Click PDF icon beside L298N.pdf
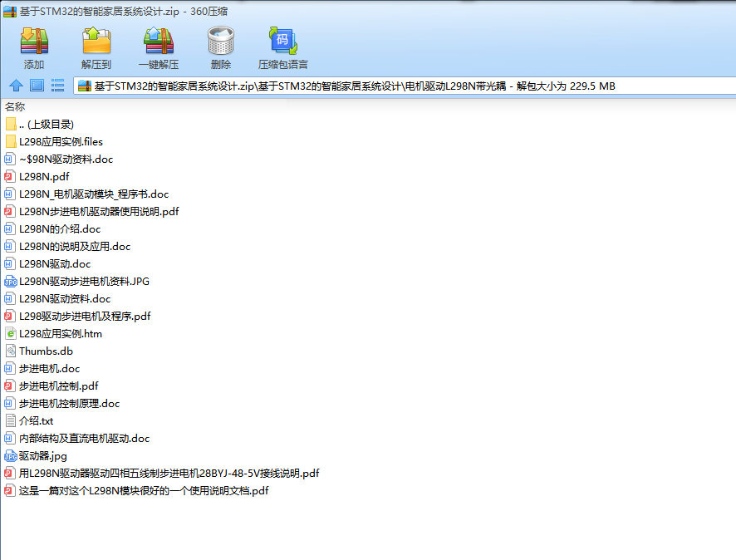Screen dimensions: 736x560 pos(10,176)
